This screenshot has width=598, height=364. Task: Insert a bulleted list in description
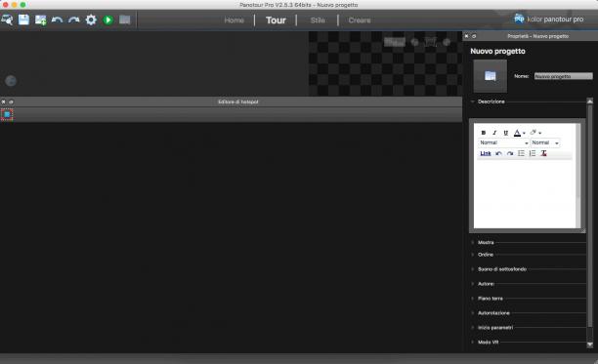click(521, 153)
